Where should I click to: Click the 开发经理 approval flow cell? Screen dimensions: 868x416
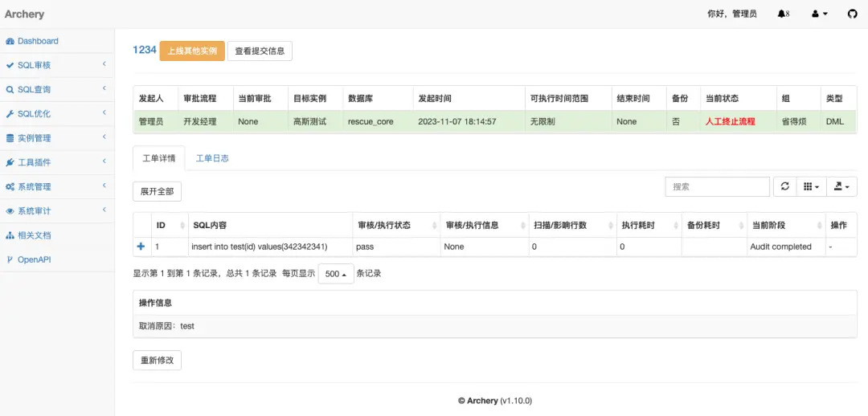[x=206, y=121]
